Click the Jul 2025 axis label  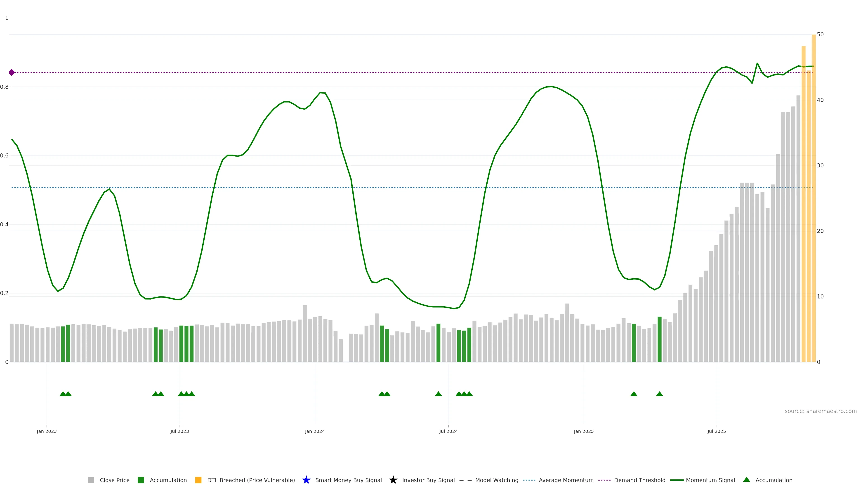point(716,431)
